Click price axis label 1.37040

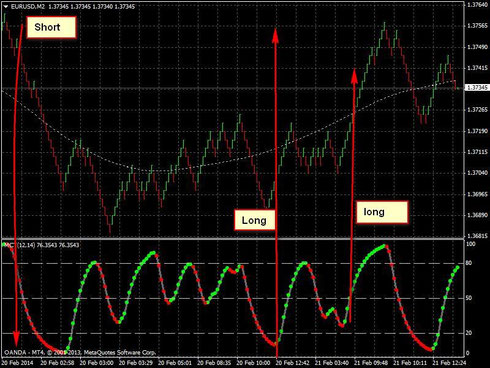coord(477,173)
